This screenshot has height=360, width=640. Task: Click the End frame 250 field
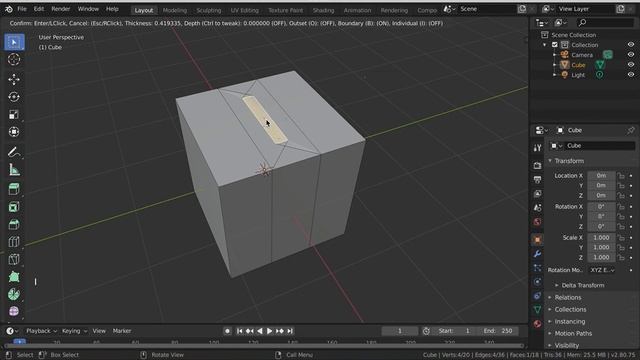click(498, 331)
